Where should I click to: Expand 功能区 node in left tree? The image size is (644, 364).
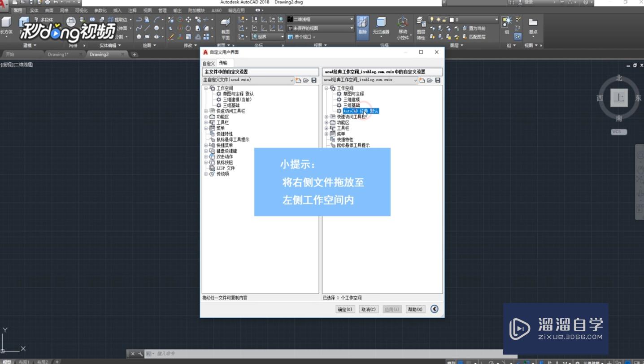point(206,117)
